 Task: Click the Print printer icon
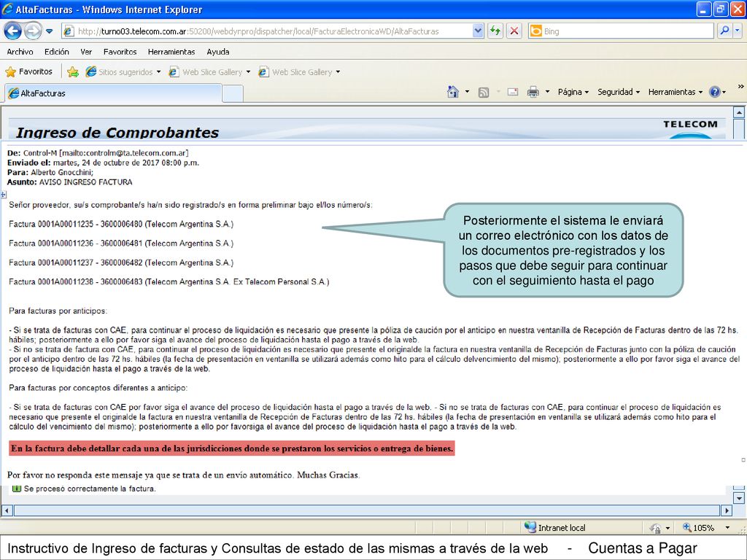coord(533,92)
